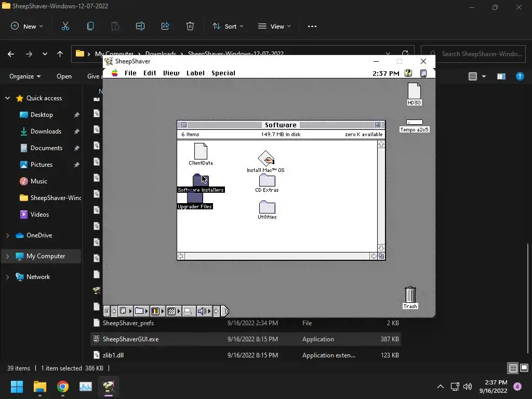
Task: Open the View dropdown in Explorer
Action: pyautogui.click(x=274, y=26)
